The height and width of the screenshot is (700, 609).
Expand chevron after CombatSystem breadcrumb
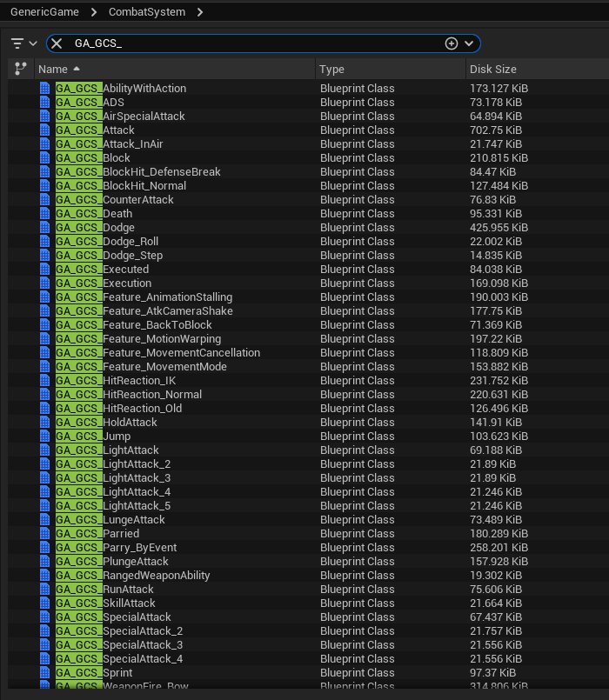click(200, 12)
